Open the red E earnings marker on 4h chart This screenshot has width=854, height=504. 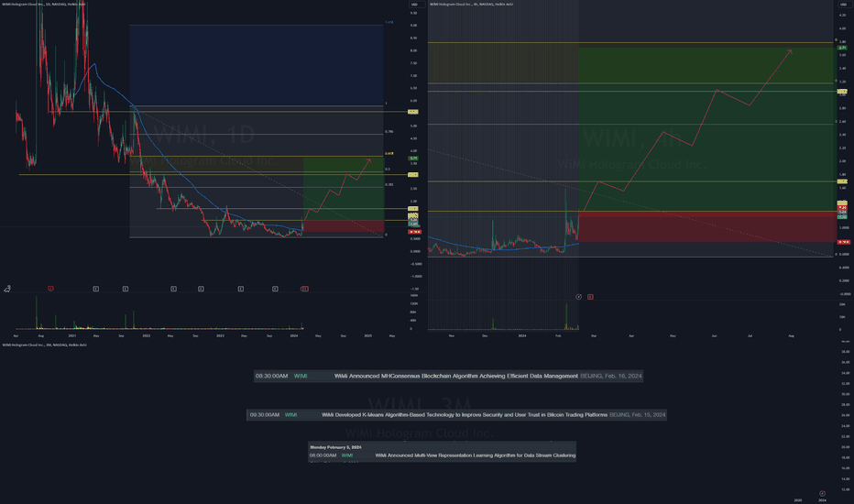[590, 297]
